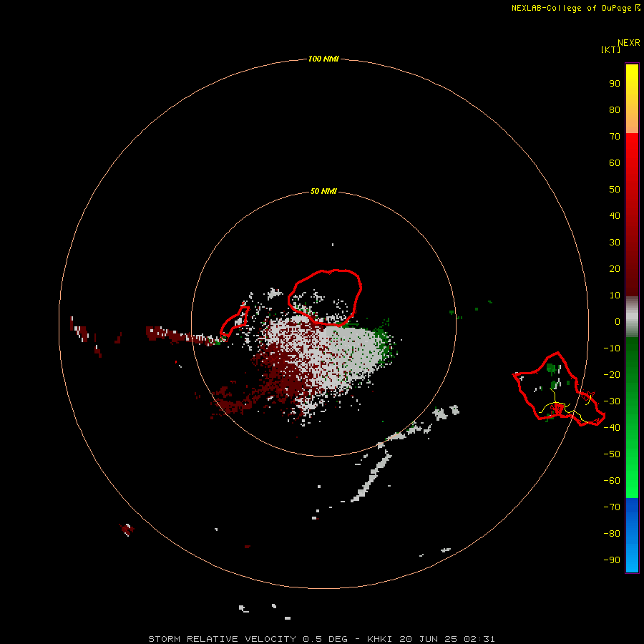Click the small red polygon west of center
The image size is (644, 644).
click(235, 323)
